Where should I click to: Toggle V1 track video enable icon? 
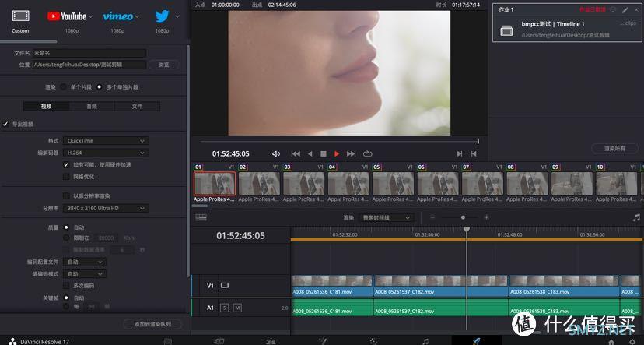click(x=225, y=285)
